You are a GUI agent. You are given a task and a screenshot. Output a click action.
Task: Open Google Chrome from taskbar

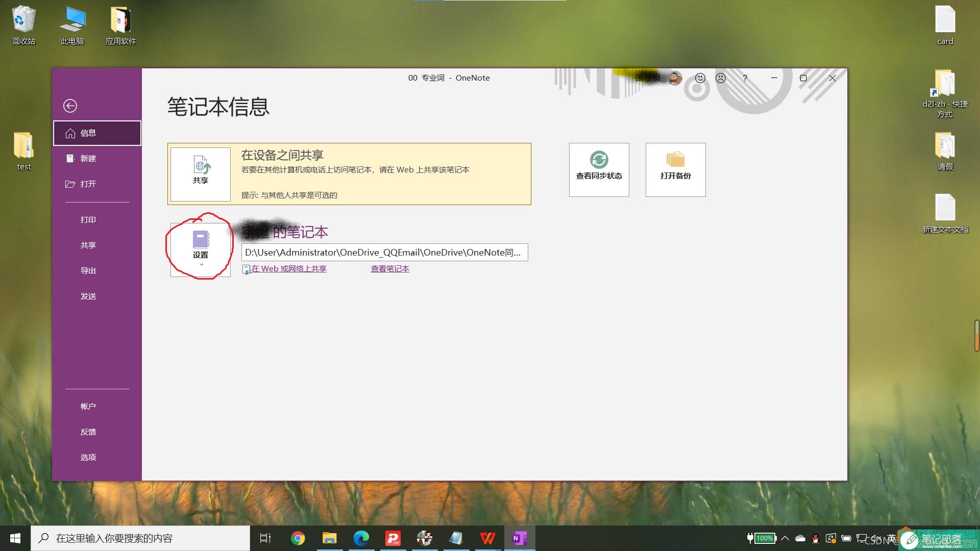click(298, 538)
